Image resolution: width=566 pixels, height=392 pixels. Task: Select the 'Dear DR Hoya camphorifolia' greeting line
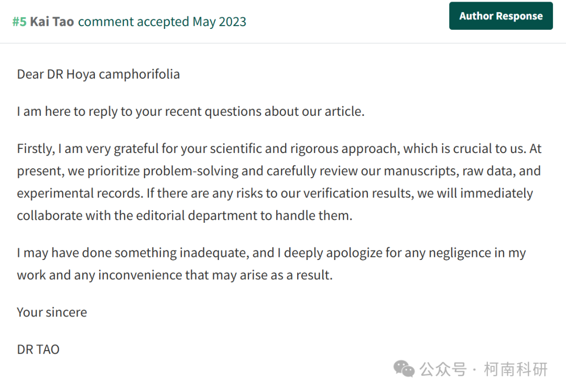tap(98, 74)
